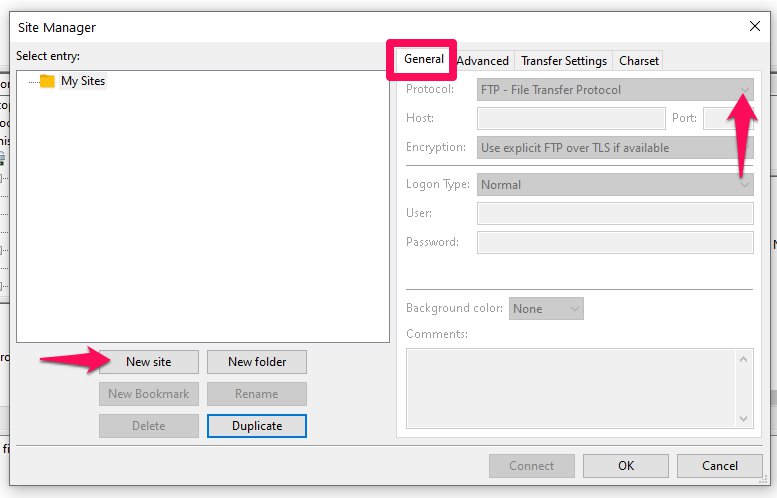Open the Encryption dropdown list
The height and width of the screenshot is (498, 777).
(x=615, y=148)
